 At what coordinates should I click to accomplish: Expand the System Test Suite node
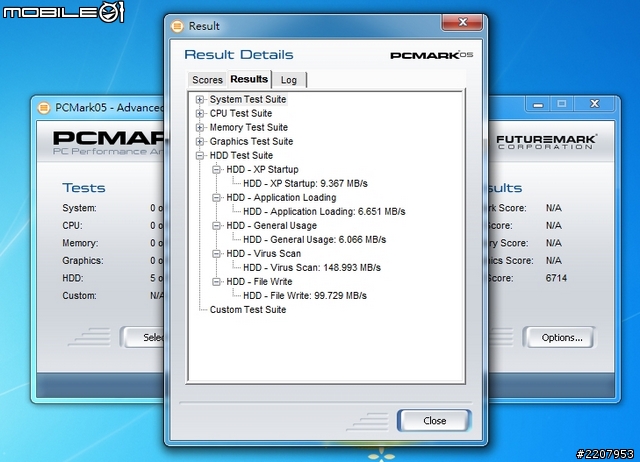pyautogui.click(x=200, y=100)
